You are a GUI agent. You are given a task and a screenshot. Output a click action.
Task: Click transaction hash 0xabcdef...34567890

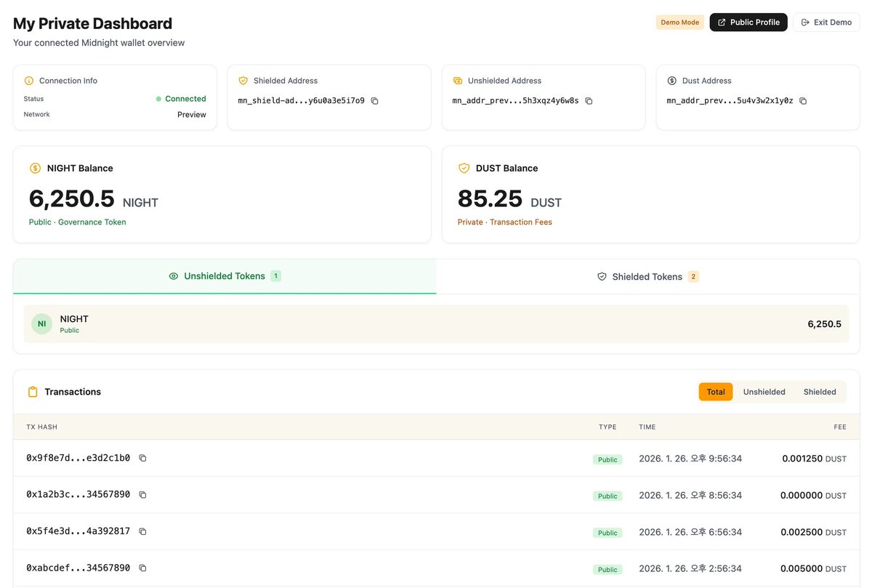click(x=78, y=568)
